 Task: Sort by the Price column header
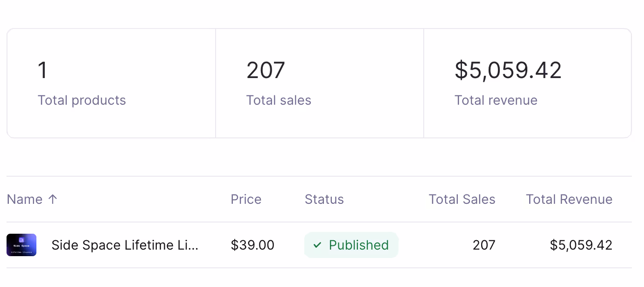point(246,199)
